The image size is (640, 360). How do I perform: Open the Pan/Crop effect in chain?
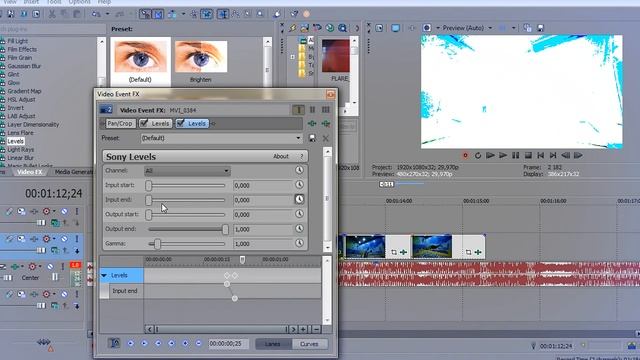pos(120,123)
